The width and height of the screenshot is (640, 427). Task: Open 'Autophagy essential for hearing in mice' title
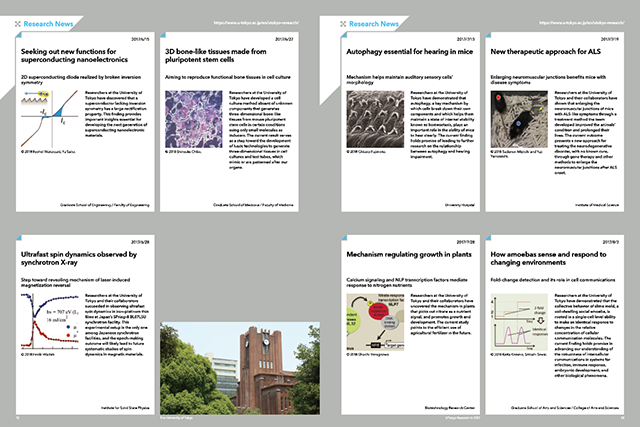pyautogui.click(x=409, y=52)
